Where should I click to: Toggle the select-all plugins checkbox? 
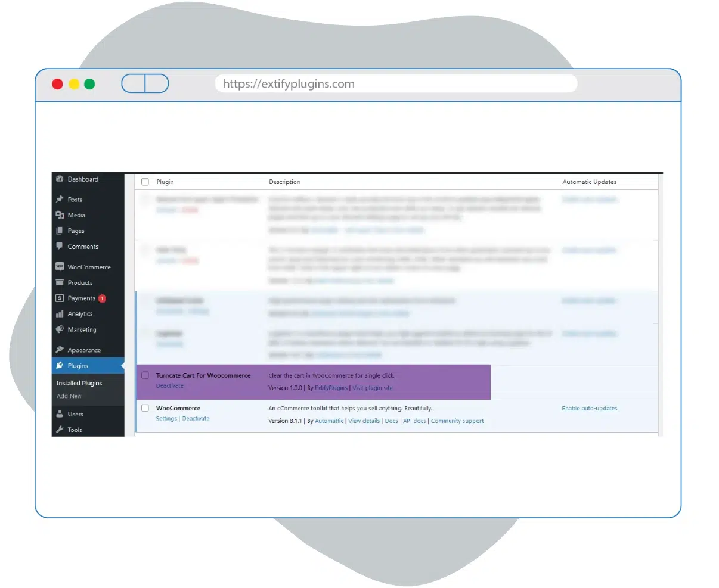click(145, 182)
